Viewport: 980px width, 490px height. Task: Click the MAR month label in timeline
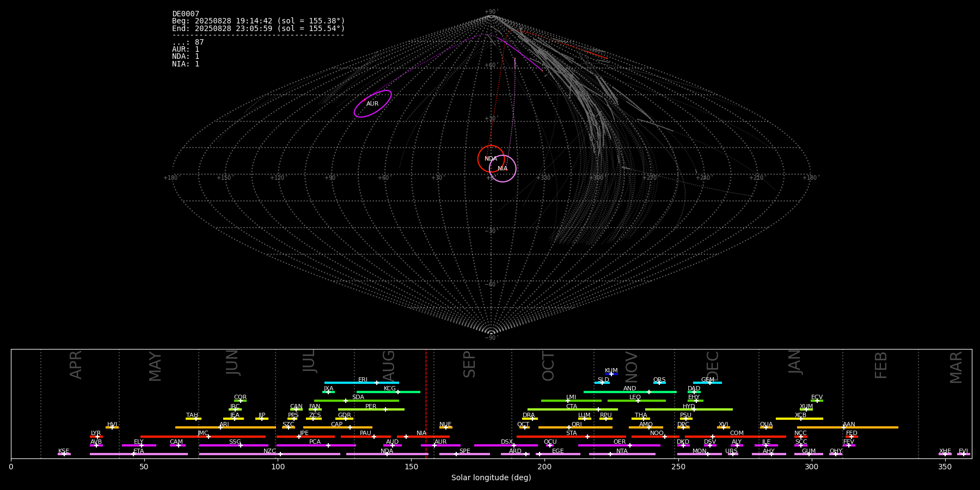[956, 367]
